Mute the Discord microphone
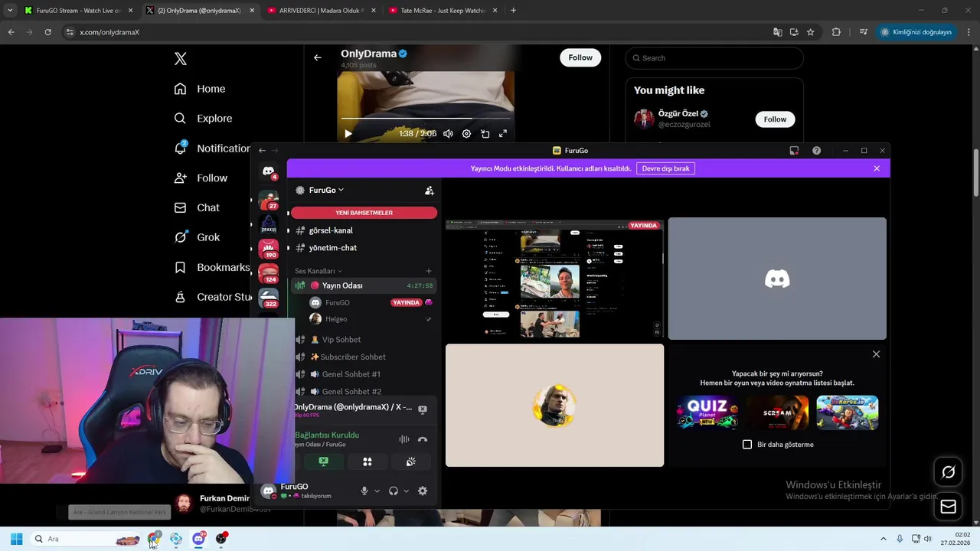Image resolution: width=980 pixels, height=551 pixels. click(x=364, y=491)
